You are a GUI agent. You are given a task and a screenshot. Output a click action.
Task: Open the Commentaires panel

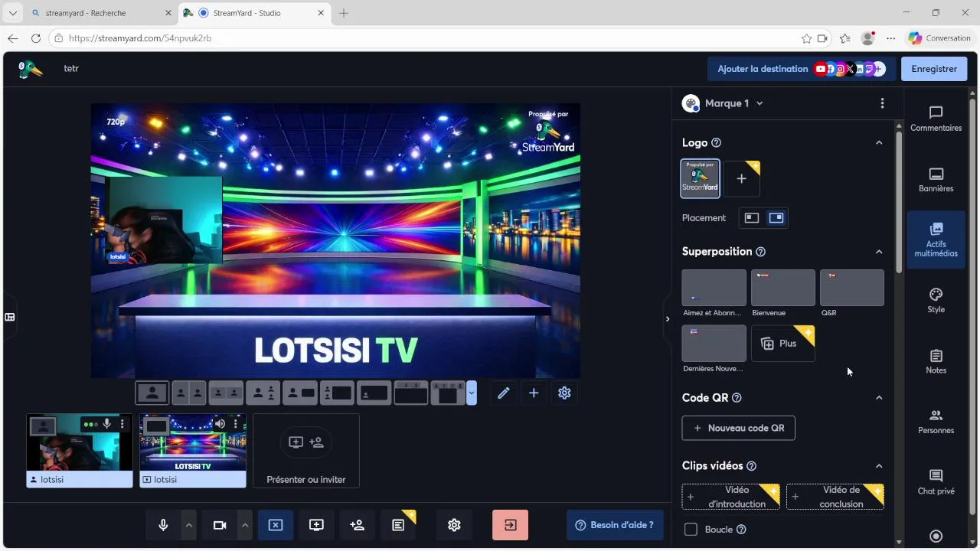(x=936, y=119)
